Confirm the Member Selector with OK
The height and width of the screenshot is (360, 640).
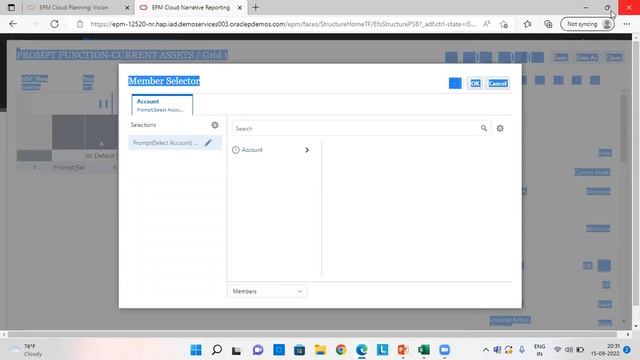pos(475,83)
